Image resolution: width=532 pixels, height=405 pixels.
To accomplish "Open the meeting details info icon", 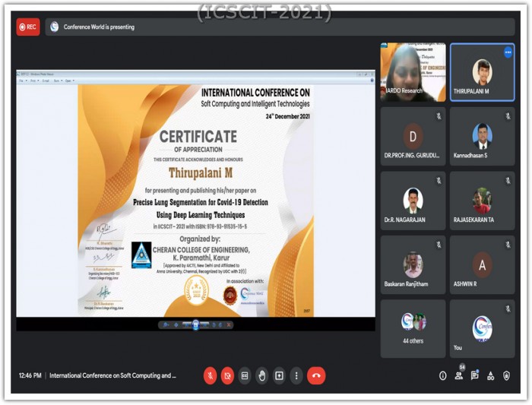I will click(x=442, y=375).
